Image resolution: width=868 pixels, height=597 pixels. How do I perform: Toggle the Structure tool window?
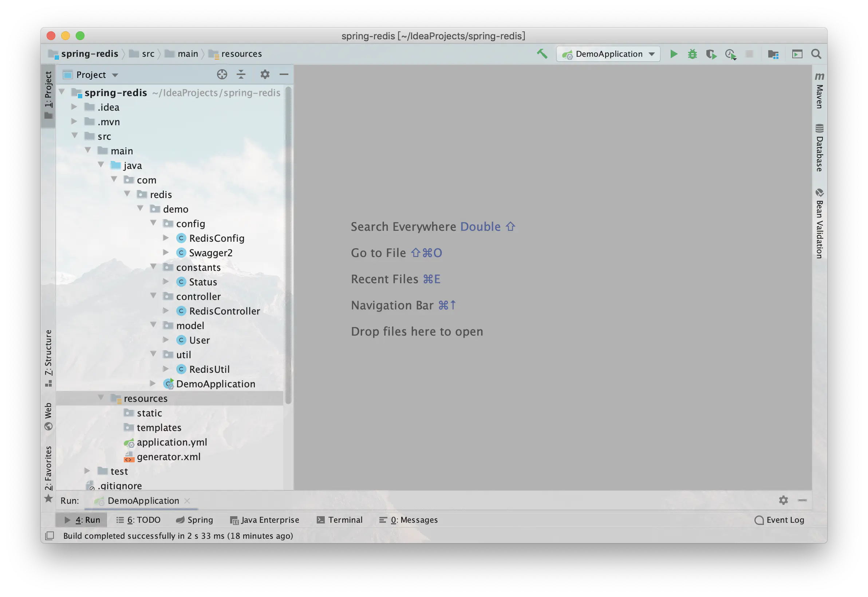point(49,357)
